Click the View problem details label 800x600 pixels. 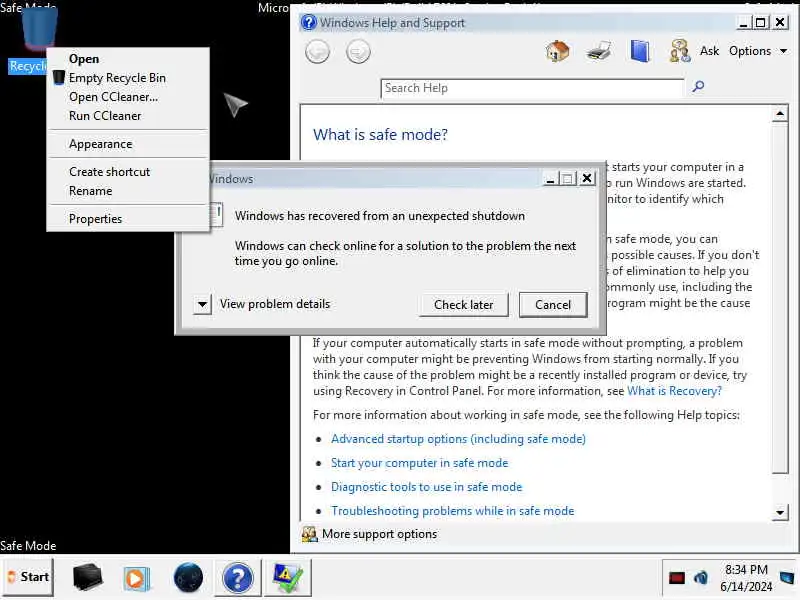[x=275, y=304]
